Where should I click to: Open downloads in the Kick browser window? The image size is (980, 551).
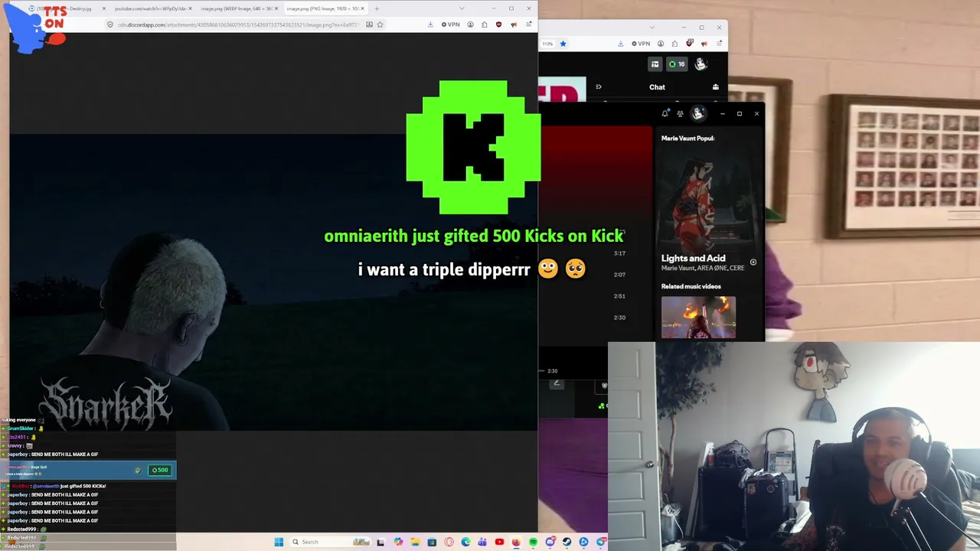(x=621, y=44)
